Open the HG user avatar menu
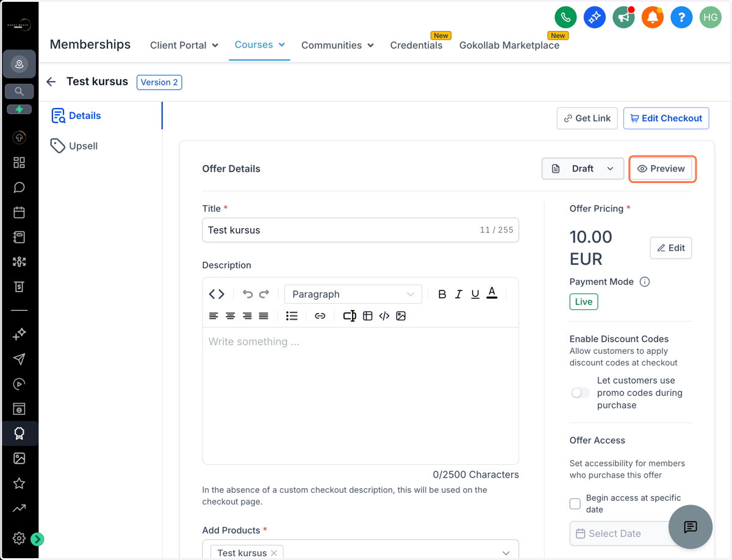 point(710,18)
